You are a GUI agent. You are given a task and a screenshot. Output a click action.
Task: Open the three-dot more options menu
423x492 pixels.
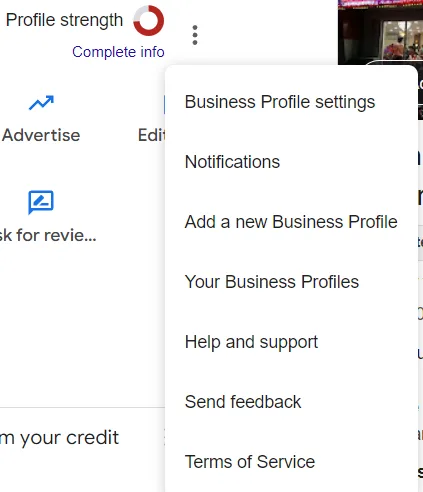[195, 35]
